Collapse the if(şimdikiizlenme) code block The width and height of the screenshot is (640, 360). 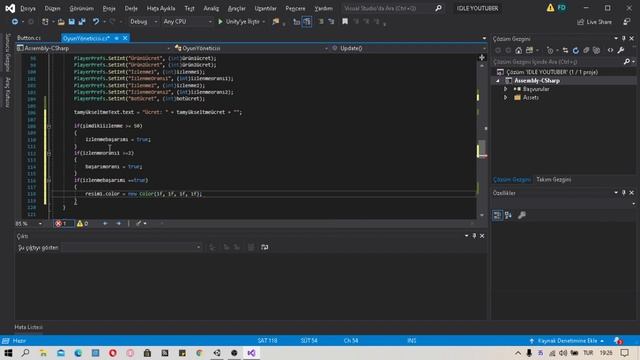49,126
